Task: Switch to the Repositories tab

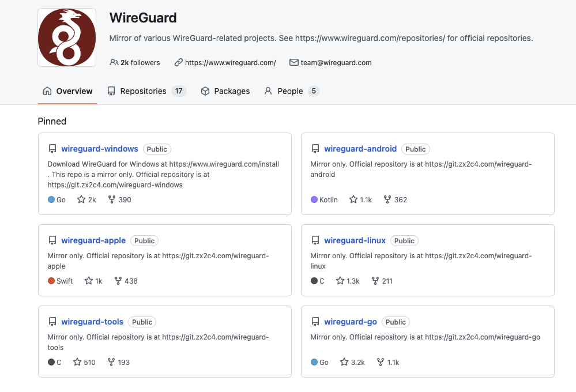Action: (146, 91)
